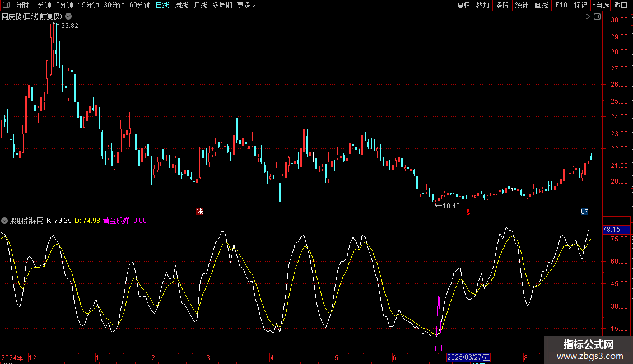This screenshot has height=364, width=633.
Task: Click the 黄金反弹: 0.00 indicator label
Action: [x=125, y=221]
